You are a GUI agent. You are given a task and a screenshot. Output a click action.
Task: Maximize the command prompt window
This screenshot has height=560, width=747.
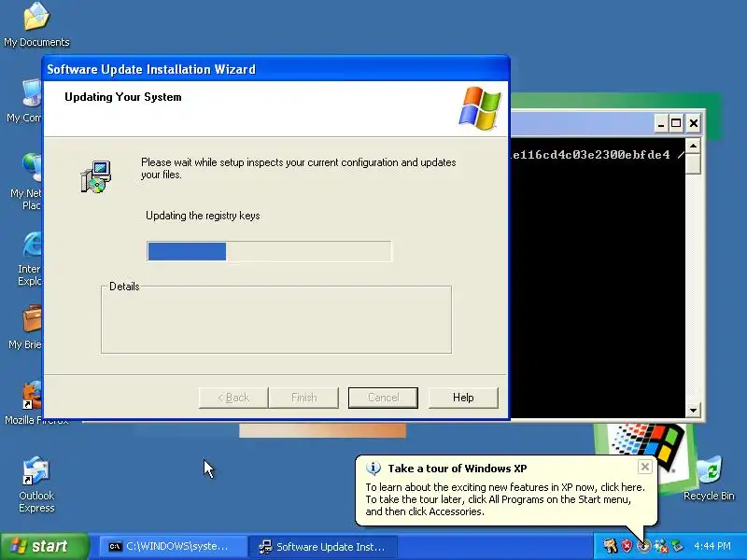676,124
